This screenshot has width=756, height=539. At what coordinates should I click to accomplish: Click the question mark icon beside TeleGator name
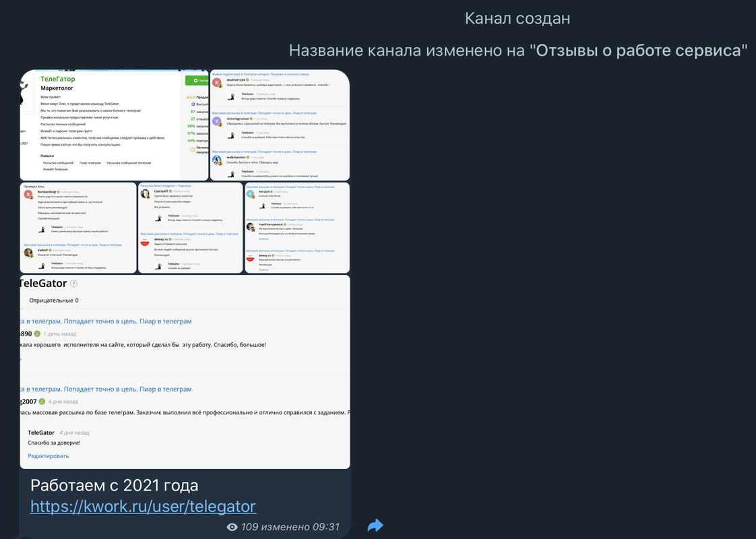coord(73,283)
